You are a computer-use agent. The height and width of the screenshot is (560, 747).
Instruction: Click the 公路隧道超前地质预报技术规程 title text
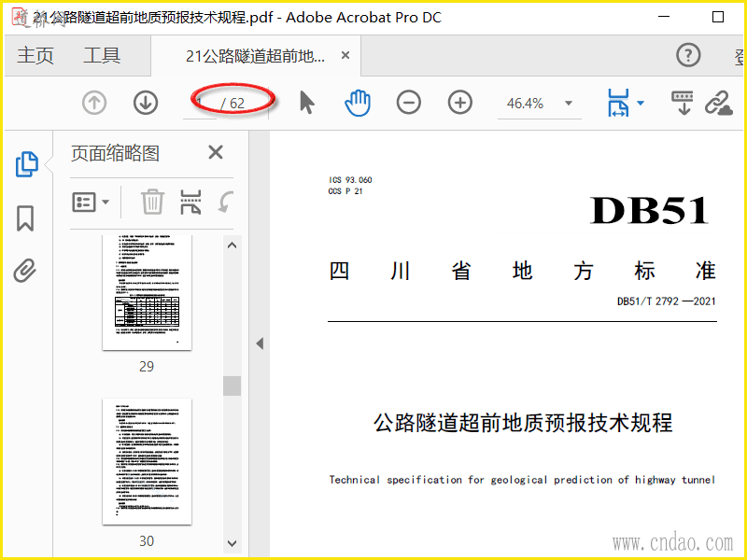click(x=523, y=423)
